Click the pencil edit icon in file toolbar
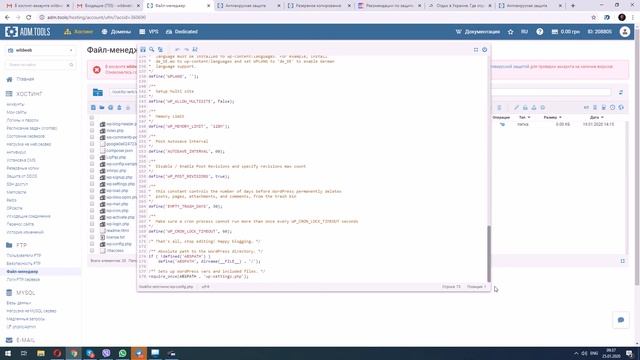This screenshot has width=640, height=360. coord(516,108)
